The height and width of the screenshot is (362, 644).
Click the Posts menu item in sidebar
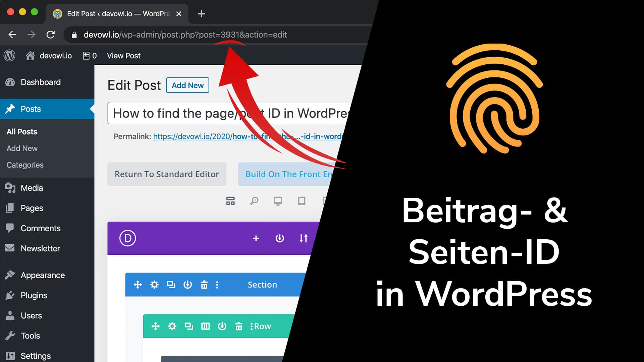[x=31, y=109]
